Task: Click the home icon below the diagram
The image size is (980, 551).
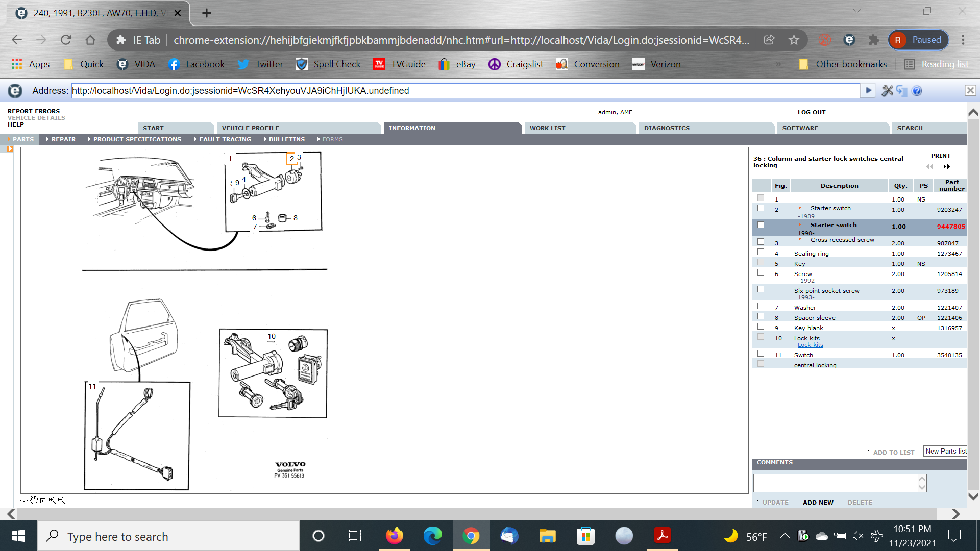Action: click(24, 500)
